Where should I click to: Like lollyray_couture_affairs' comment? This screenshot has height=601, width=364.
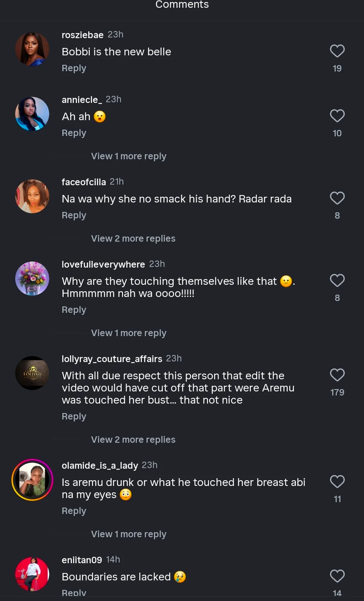coord(337,375)
